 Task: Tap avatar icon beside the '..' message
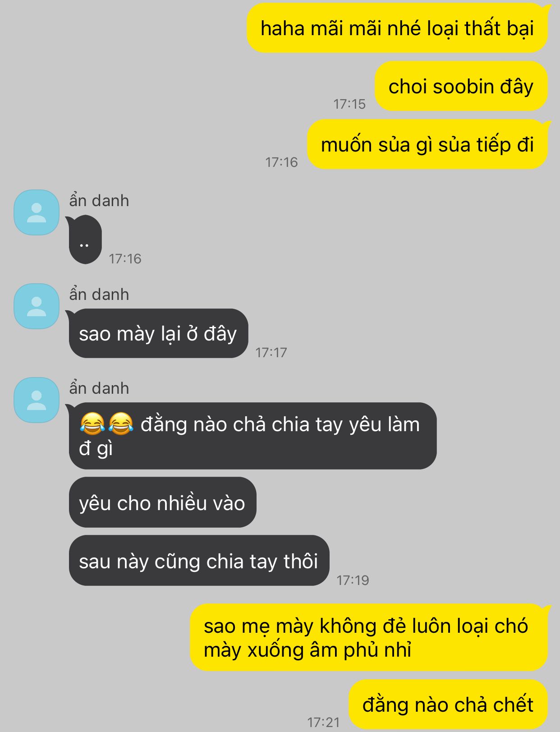[37, 212]
